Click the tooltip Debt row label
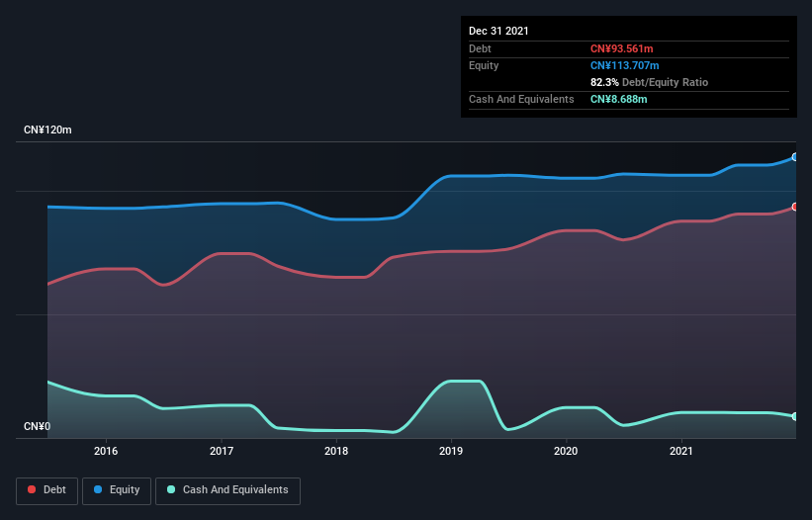Image resolution: width=812 pixels, height=520 pixels. [480, 48]
